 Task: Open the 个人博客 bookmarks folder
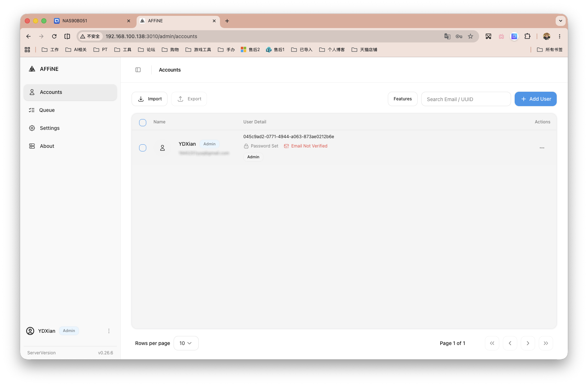(332, 50)
